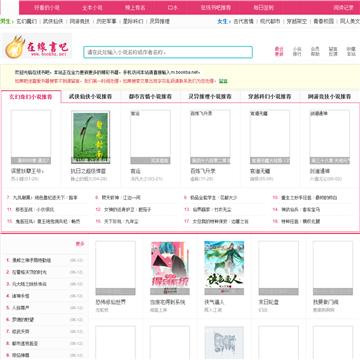Viewport: 360px width, 360px height.
Task: Open the 官运 book cover placeholder
Action: tap(150, 137)
